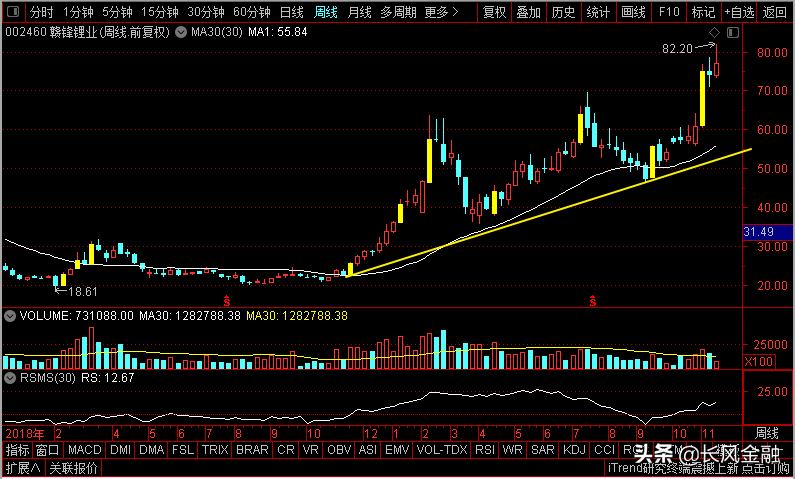Click the yellow MA30: 1282788.38 volume label
The image size is (795, 479).
(297, 316)
